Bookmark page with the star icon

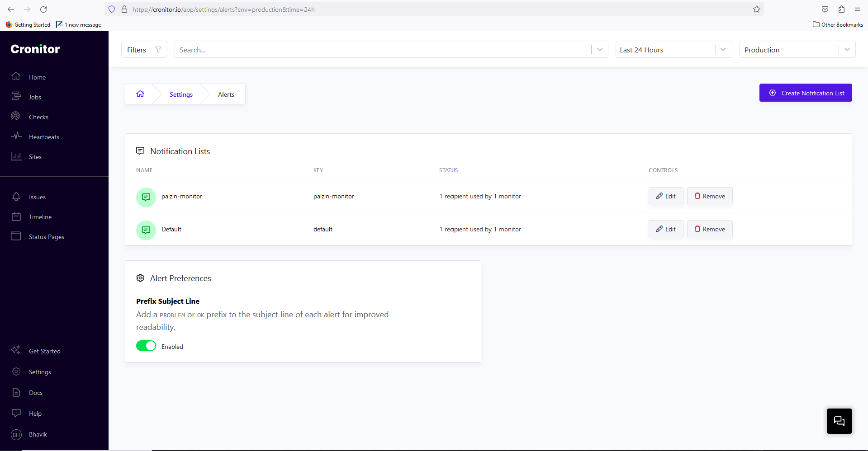757,9
